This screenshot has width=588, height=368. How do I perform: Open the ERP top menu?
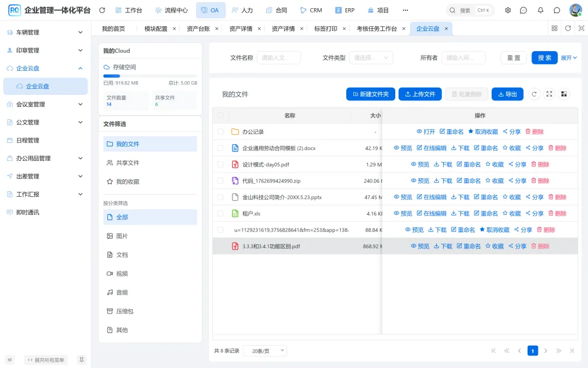[345, 10]
